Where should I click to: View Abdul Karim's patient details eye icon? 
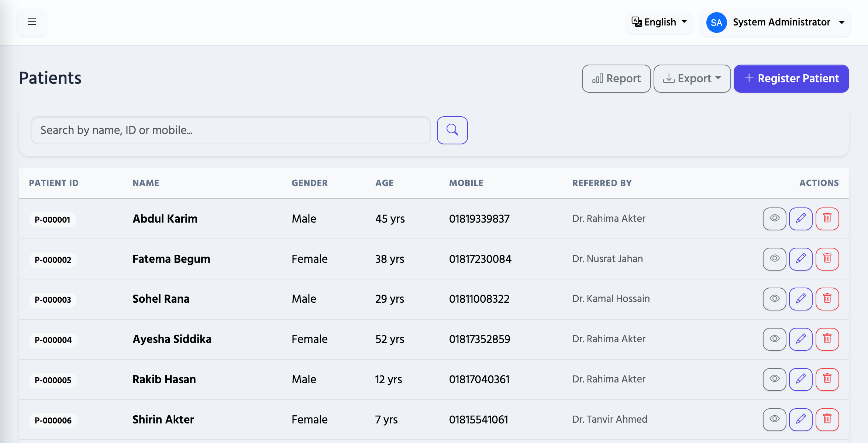point(774,219)
